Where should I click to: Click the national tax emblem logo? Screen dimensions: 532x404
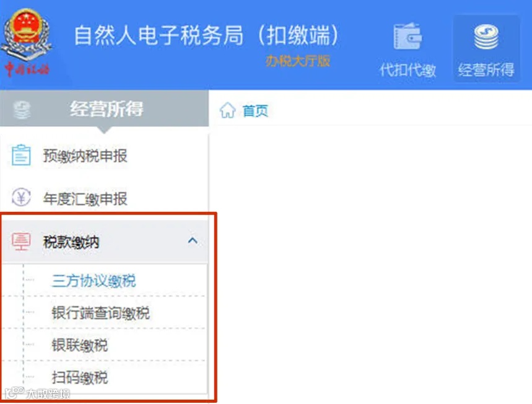pyautogui.click(x=27, y=42)
